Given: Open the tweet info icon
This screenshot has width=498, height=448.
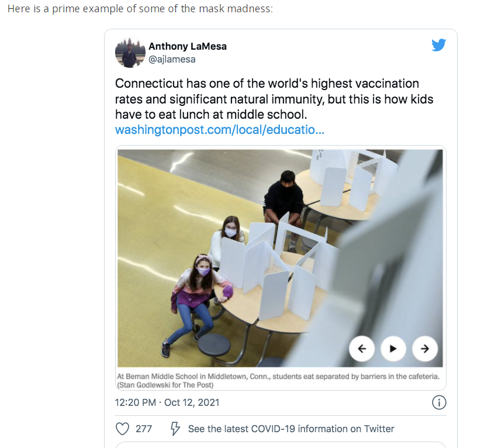Looking at the screenshot, I should click(x=438, y=402).
